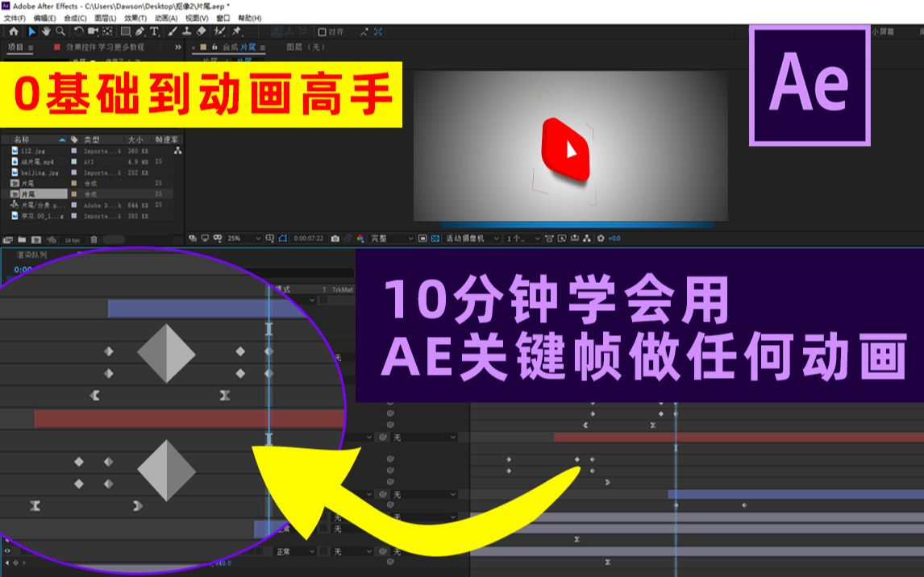
Task: Select the Zoom magnifier tool
Action: [x=60, y=31]
